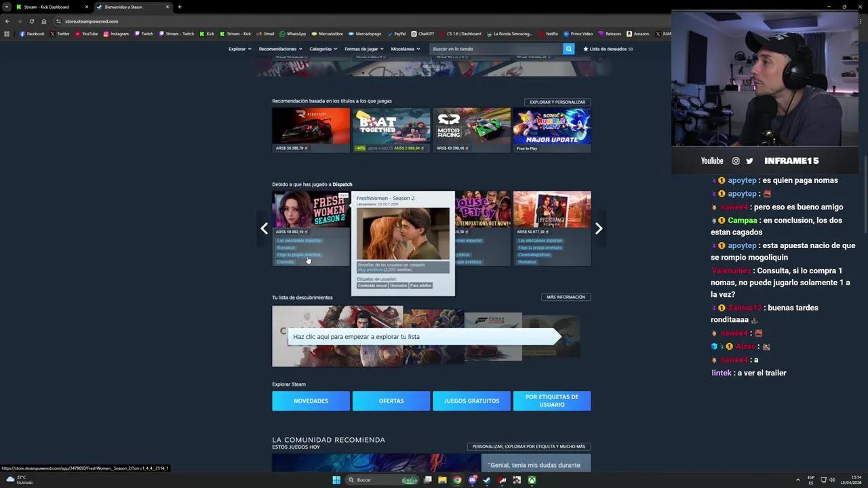The width and height of the screenshot is (868, 488).
Task: Open the ChatGPT bookmark
Action: pos(422,34)
